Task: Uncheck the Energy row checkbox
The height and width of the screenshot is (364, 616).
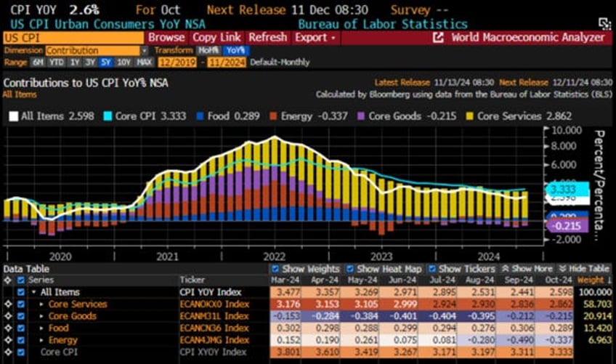Action: click(21, 341)
